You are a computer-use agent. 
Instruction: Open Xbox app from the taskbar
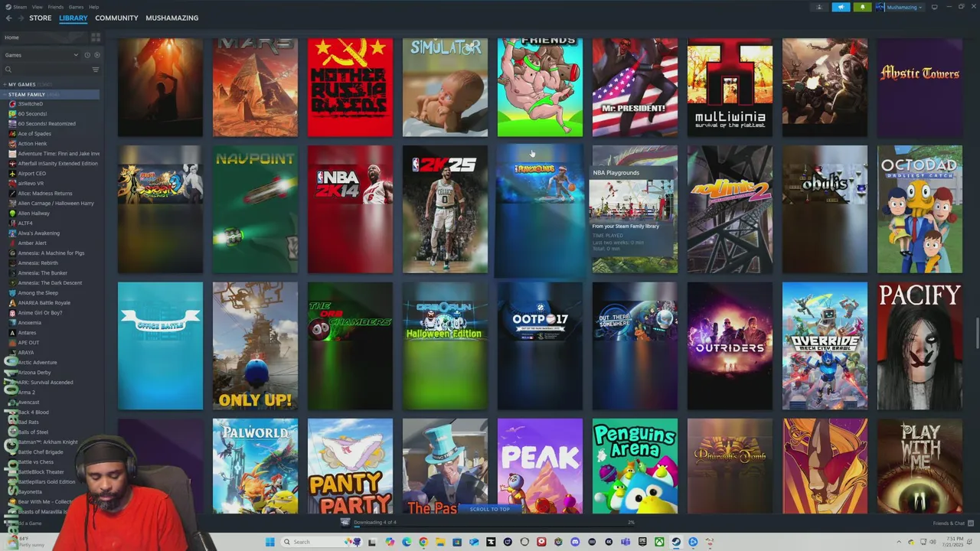tap(659, 542)
